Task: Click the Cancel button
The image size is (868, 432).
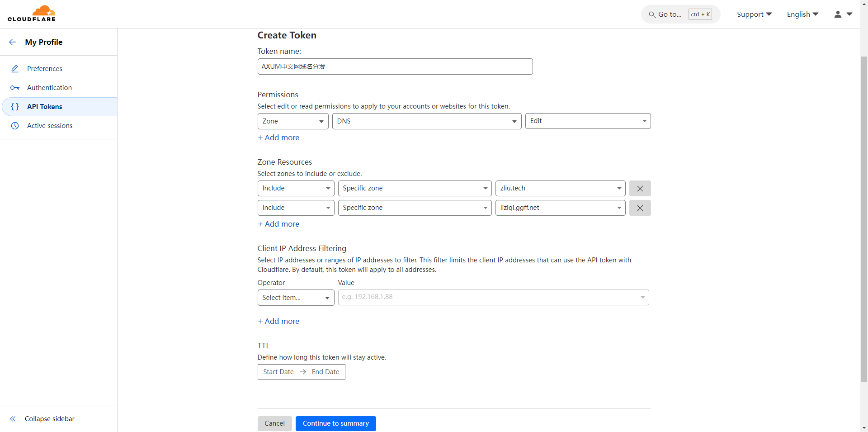Action: pos(275,423)
